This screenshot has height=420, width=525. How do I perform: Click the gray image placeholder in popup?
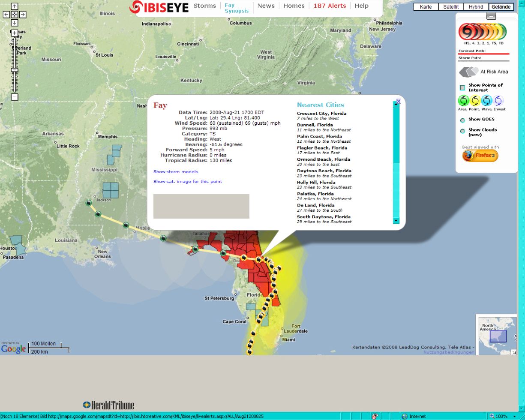(x=201, y=206)
